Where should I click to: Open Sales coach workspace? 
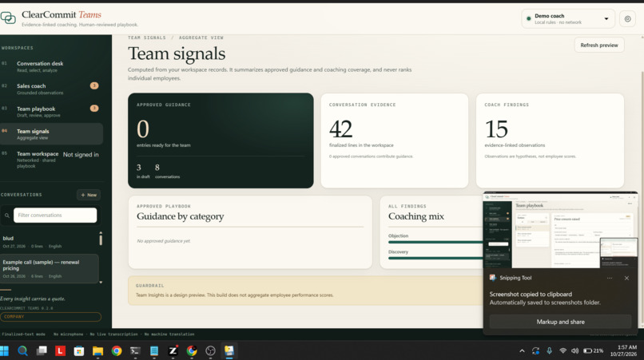[x=51, y=89]
